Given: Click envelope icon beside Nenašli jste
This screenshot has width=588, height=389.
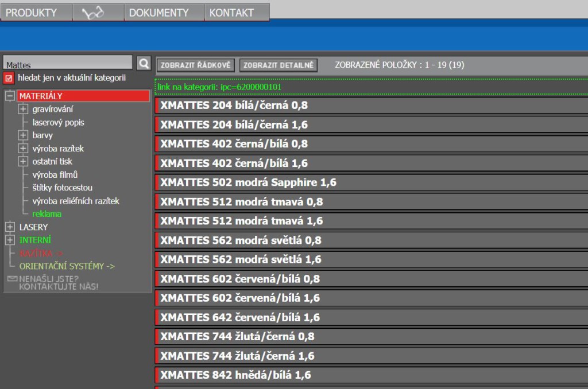Looking at the screenshot, I should pyautogui.click(x=12, y=279).
